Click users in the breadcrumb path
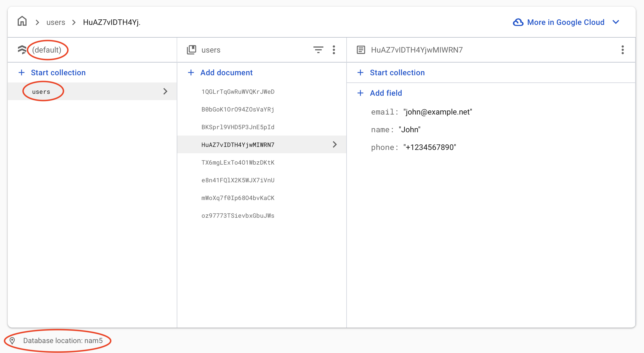 tap(56, 22)
